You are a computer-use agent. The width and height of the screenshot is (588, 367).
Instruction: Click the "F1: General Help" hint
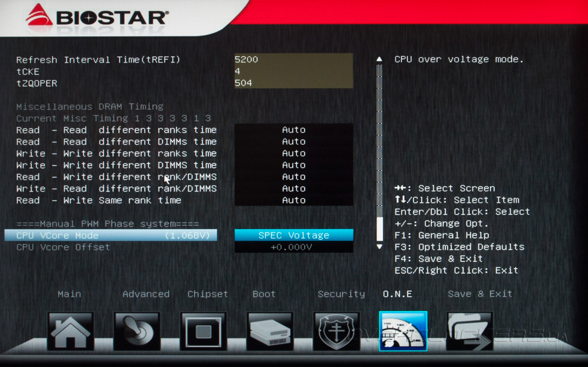point(442,235)
